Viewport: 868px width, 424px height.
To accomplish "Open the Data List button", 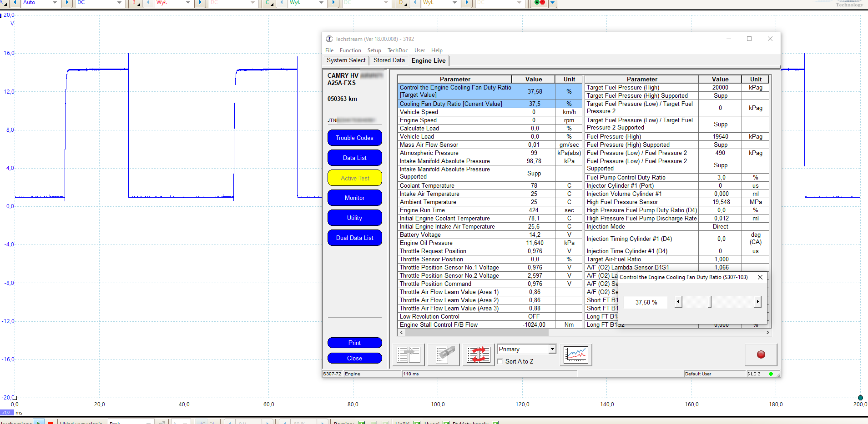I will coord(354,158).
